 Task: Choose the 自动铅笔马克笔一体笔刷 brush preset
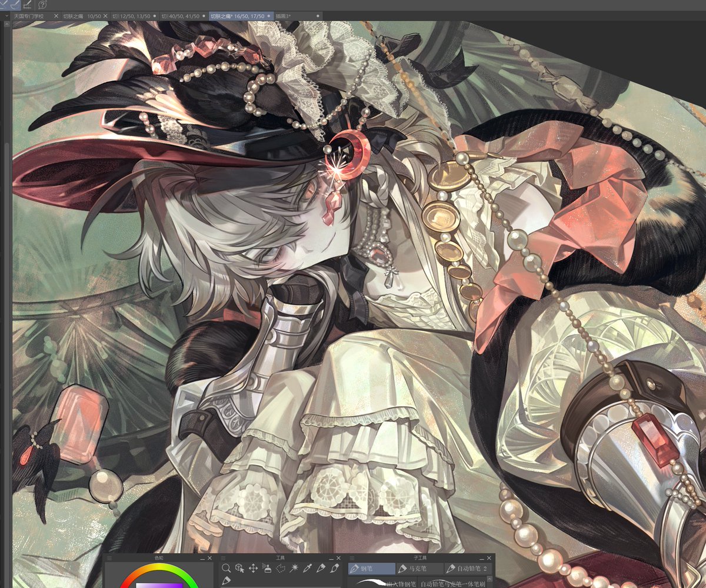point(453,584)
